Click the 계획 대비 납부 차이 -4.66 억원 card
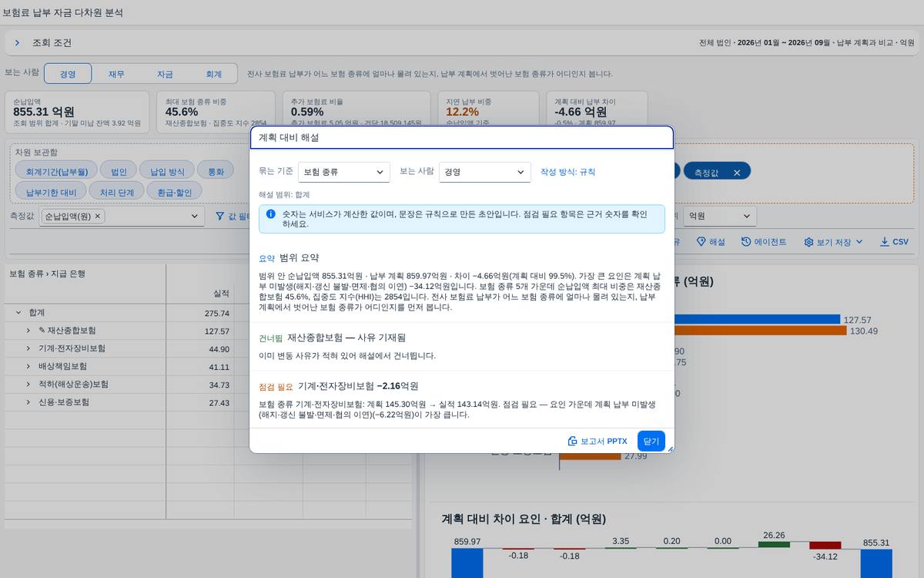Image resolution: width=924 pixels, height=578 pixels. pos(597,111)
